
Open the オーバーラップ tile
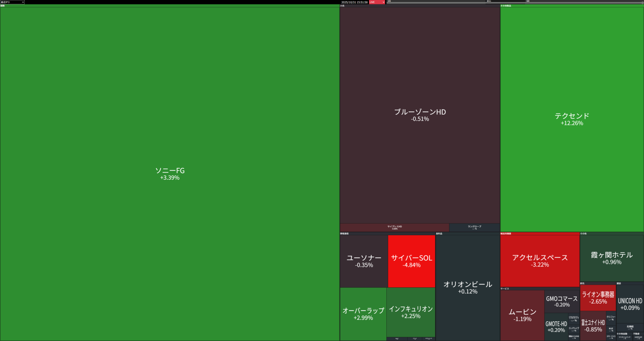point(363,314)
